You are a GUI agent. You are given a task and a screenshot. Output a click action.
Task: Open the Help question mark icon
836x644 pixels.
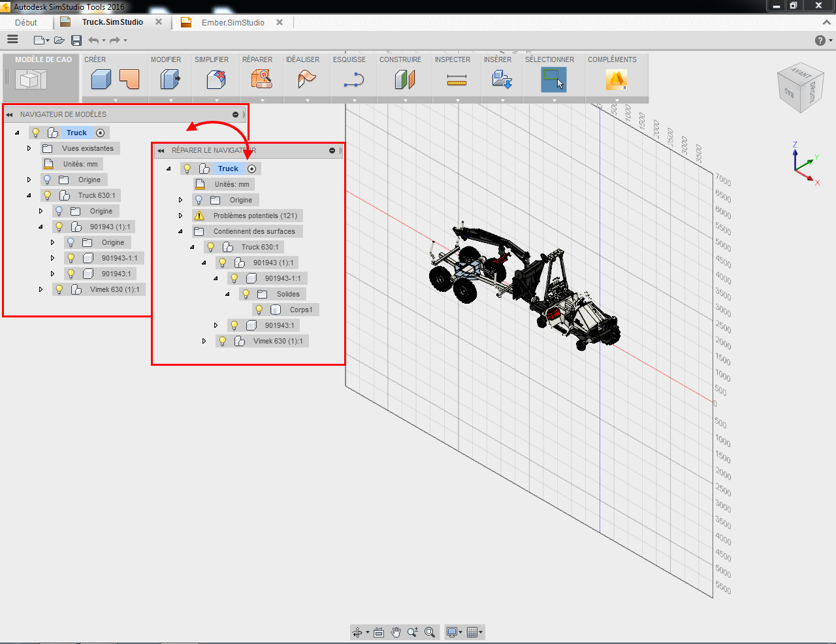coord(820,40)
